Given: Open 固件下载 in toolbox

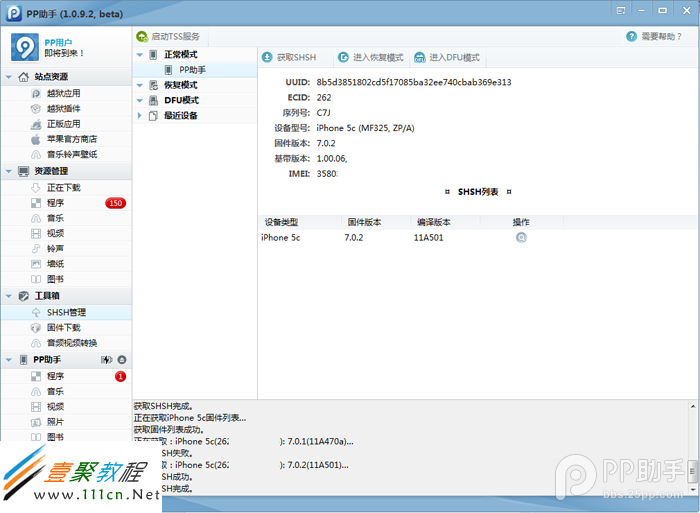Looking at the screenshot, I should [66, 327].
